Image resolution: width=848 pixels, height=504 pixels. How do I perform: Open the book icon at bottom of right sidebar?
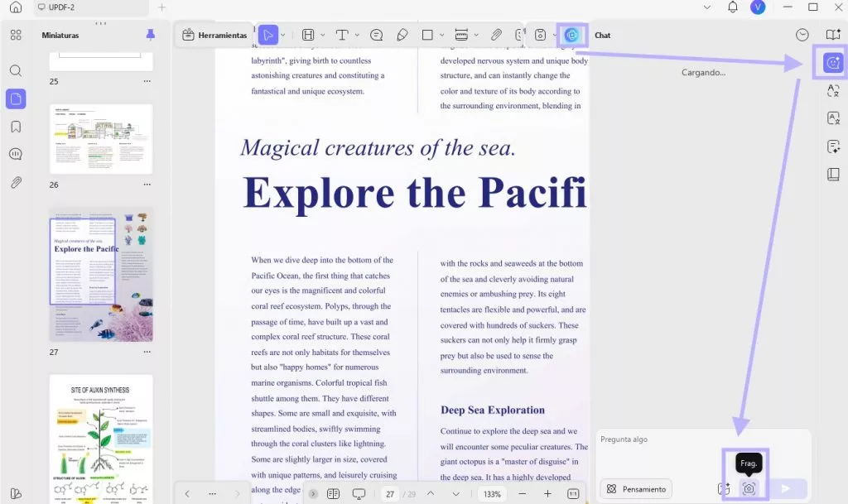[833, 174]
